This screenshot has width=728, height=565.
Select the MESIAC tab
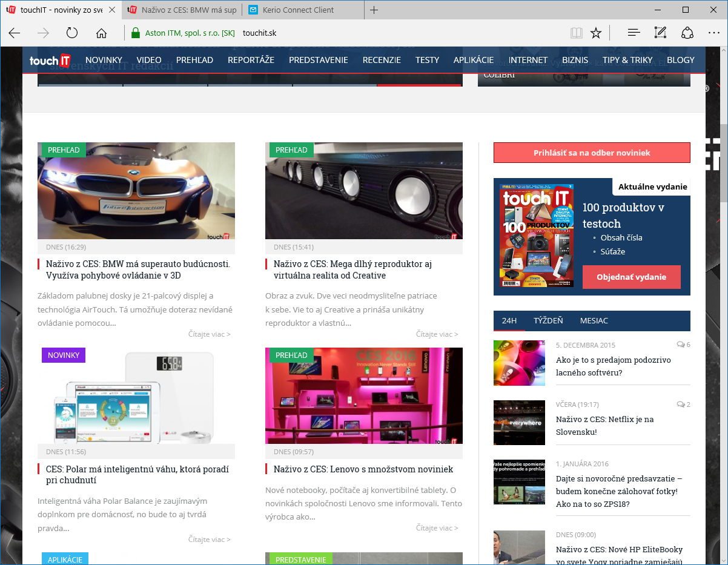tap(594, 321)
